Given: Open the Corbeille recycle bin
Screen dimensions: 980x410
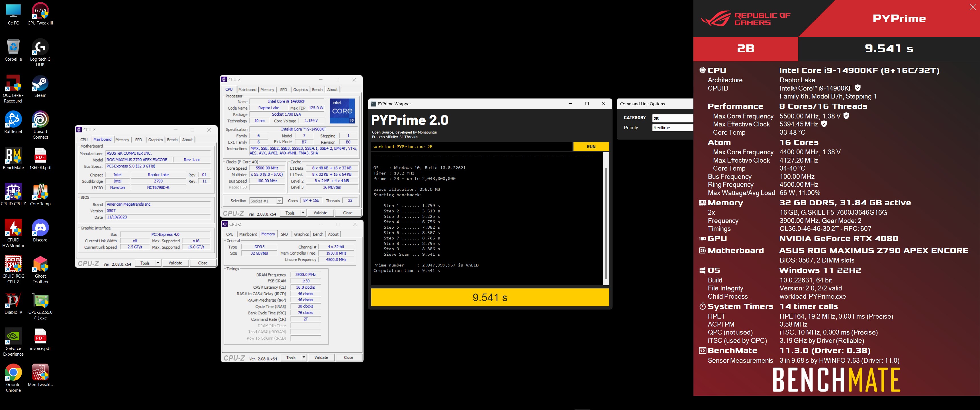Looking at the screenshot, I should (13, 50).
